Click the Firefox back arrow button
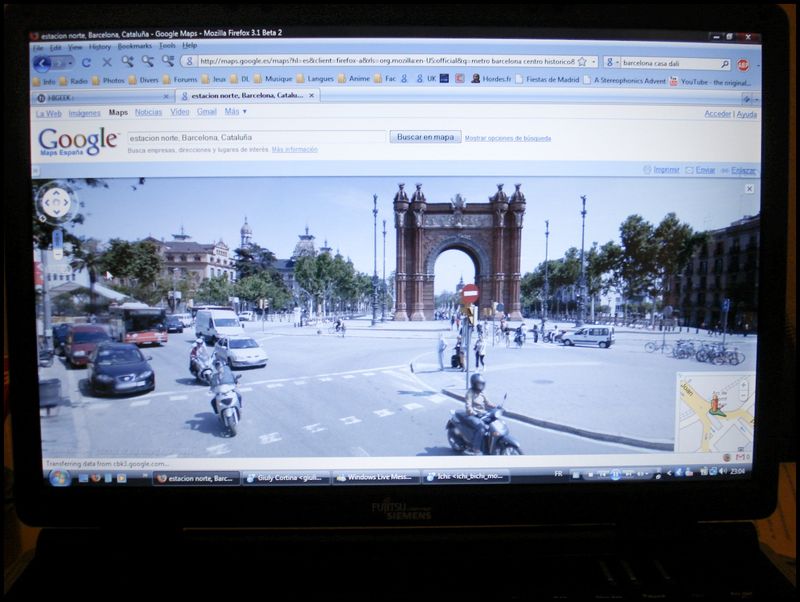800x602 pixels. [42, 63]
